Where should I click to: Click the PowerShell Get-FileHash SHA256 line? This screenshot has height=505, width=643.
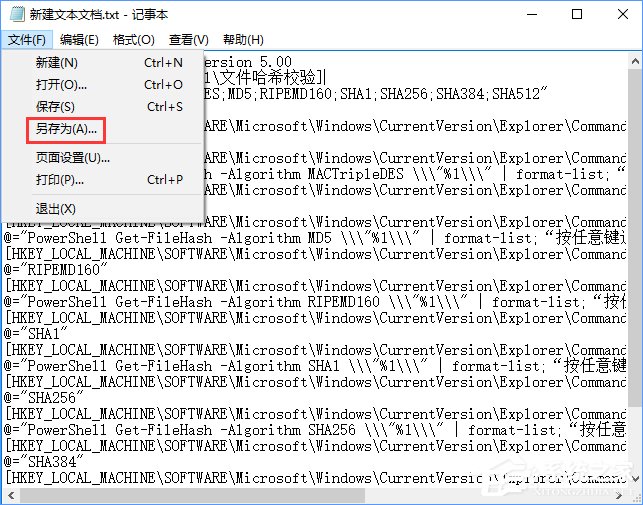point(315,430)
